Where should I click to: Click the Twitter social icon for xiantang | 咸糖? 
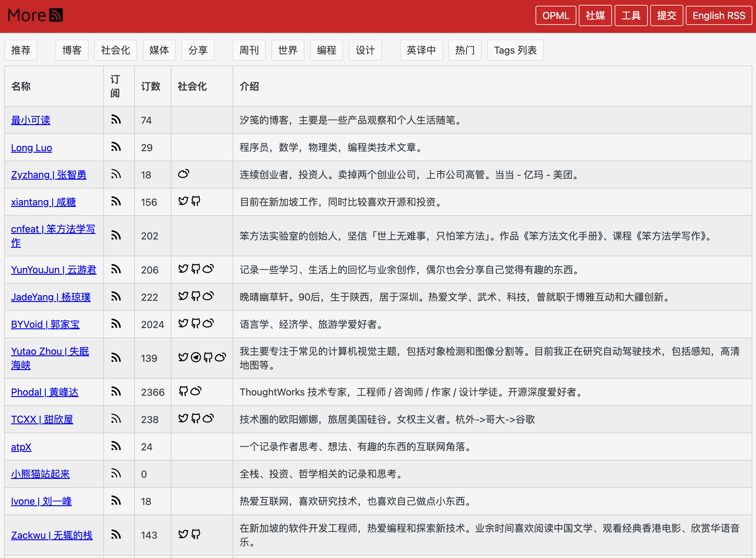(182, 201)
